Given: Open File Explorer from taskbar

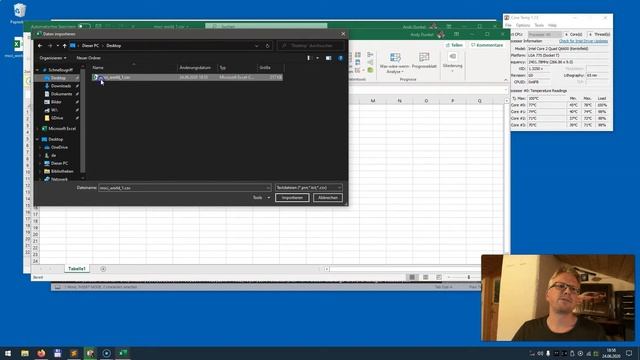Looking at the screenshot, I should (x=25, y=353).
